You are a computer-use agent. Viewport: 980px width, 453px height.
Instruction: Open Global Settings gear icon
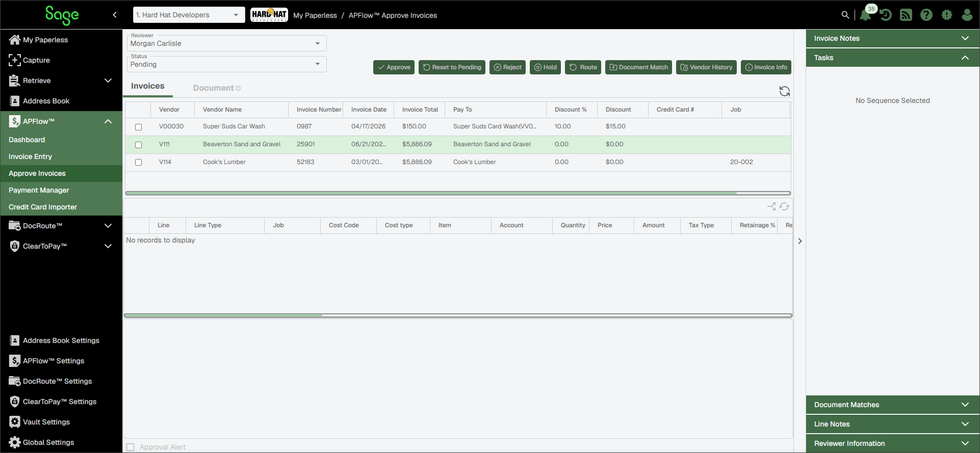(x=15, y=442)
